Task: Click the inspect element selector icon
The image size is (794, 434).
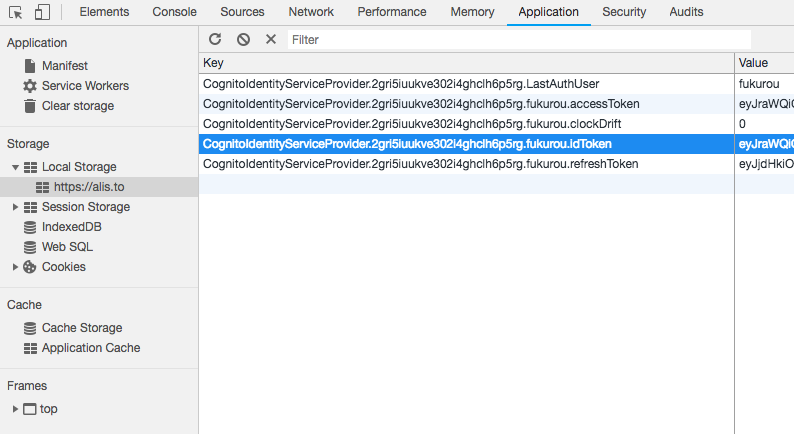Action: pyautogui.click(x=15, y=12)
